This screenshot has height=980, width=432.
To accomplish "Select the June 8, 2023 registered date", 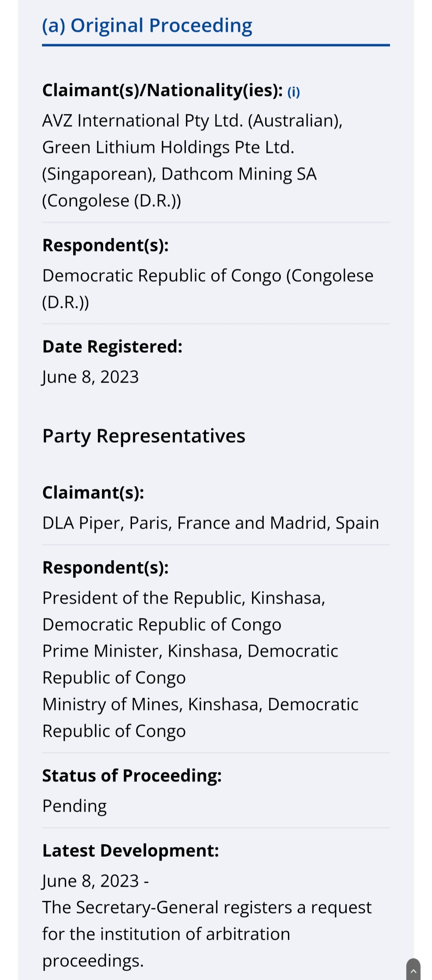I will click(90, 377).
